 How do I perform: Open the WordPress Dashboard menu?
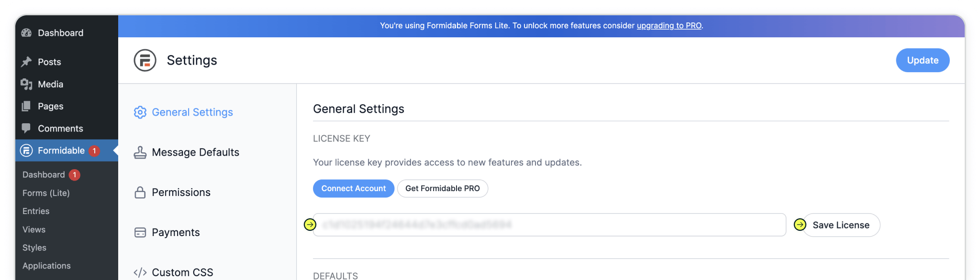pos(60,33)
